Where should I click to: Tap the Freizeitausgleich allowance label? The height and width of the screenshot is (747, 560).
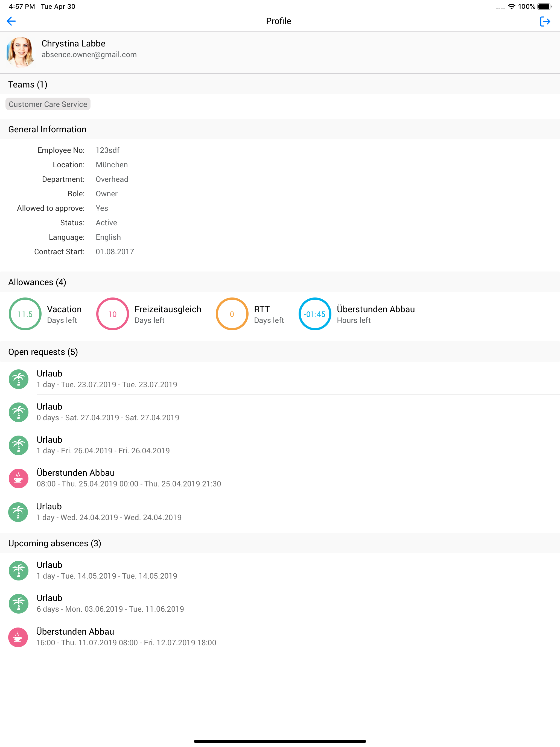168,309
